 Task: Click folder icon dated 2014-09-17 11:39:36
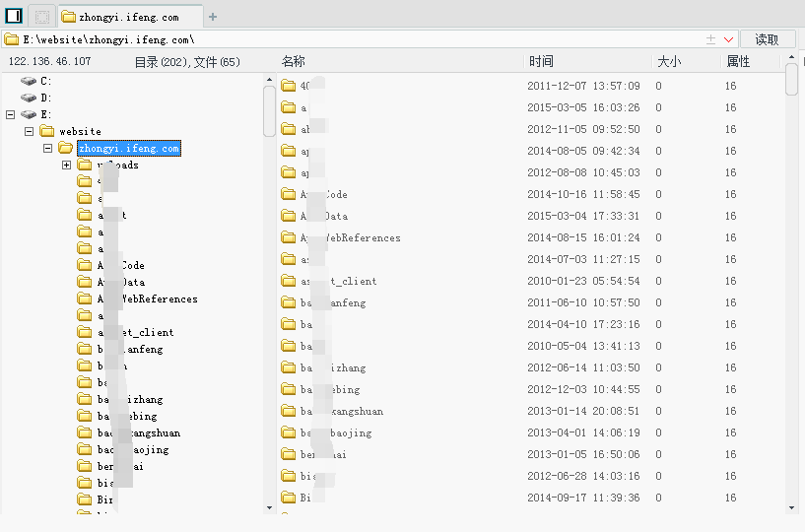(x=289, y=498)
